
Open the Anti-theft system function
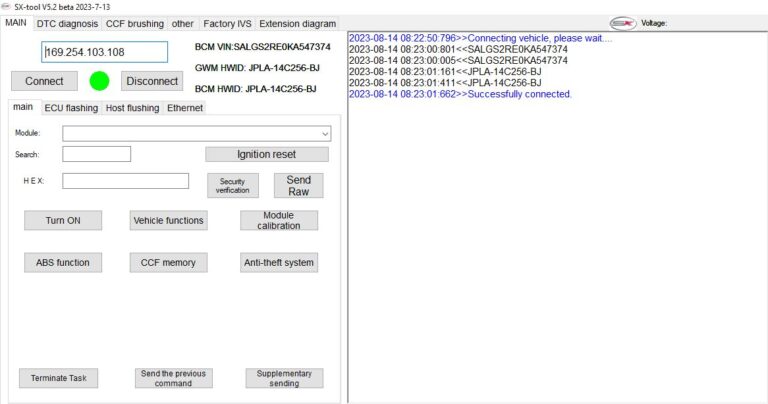point(279,263)
